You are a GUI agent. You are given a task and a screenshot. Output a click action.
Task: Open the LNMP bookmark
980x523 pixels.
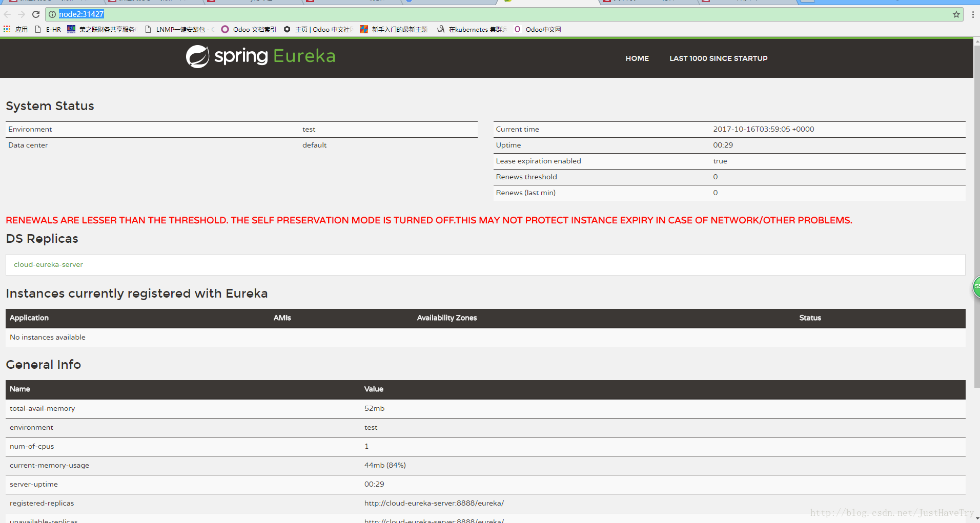[x=179, y=29]
